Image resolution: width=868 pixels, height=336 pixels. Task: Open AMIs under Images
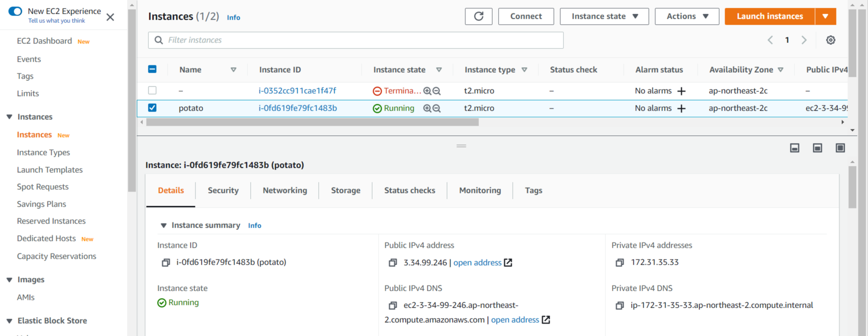pyautogui.click(x=26, y=297)
